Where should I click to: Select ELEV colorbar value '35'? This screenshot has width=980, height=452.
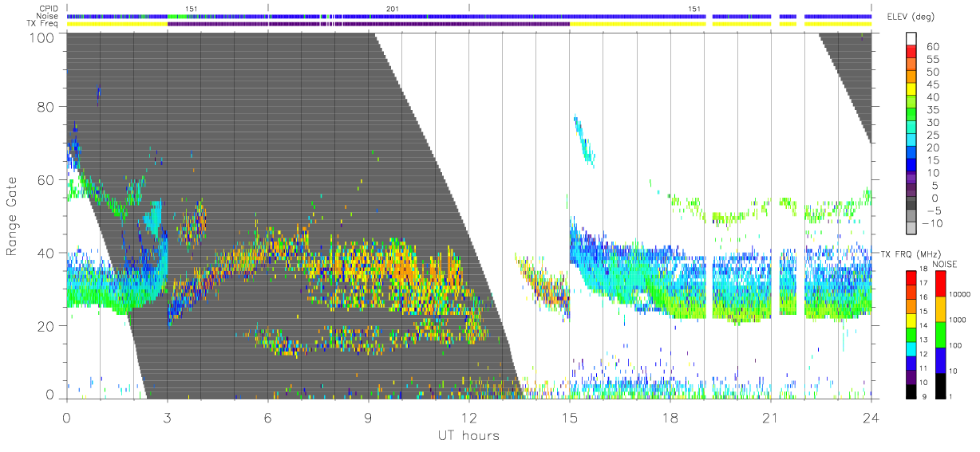point(931,110)
